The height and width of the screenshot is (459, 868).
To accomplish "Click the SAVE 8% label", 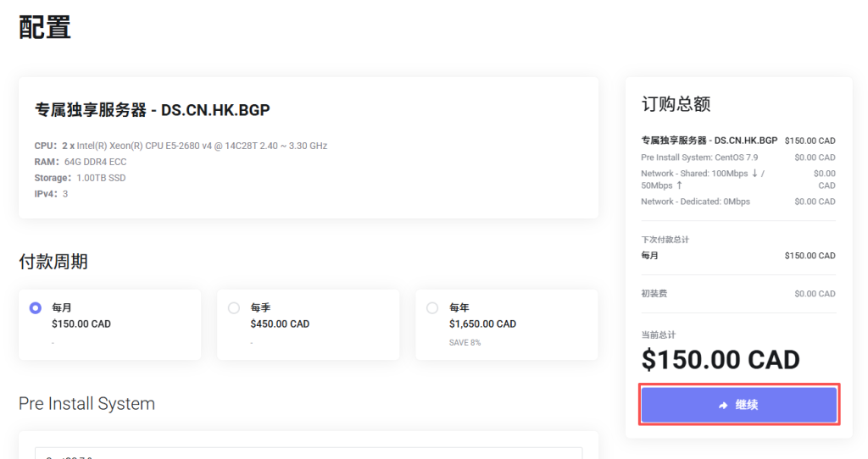I will point(465,343).
